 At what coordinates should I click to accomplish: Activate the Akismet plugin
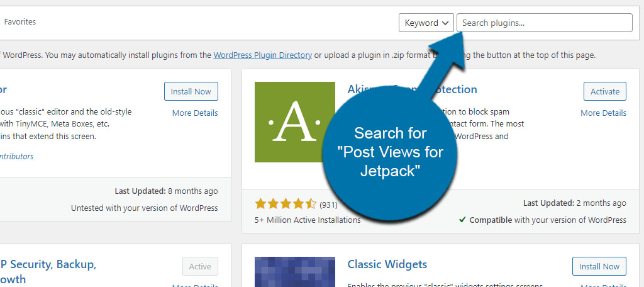tap(604, 91)
